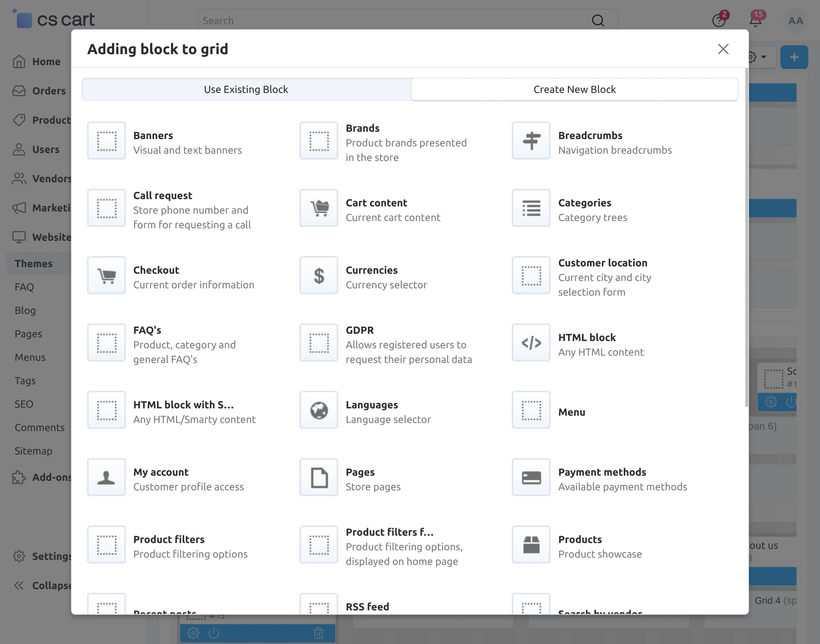
Task: Open the Menus sidebar link
Action: (30, 357)
